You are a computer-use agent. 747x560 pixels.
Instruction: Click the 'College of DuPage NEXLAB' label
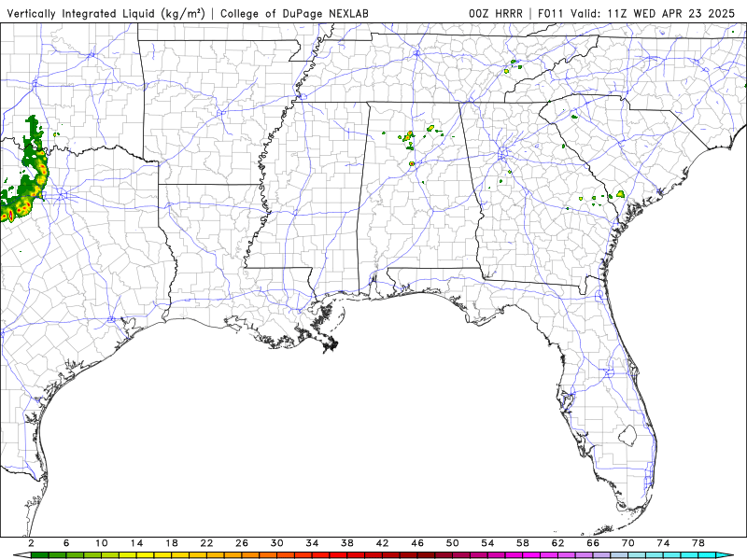(x=294, y=13)
